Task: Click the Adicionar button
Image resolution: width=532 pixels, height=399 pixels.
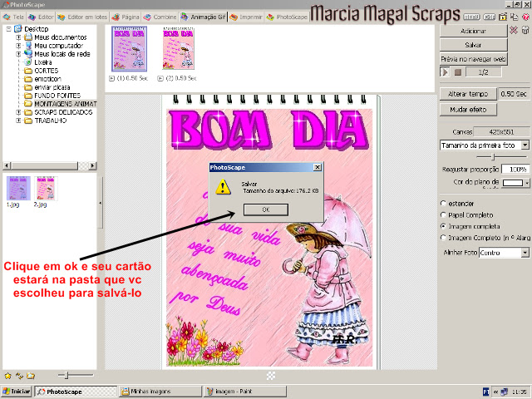Action: point(473,31)
